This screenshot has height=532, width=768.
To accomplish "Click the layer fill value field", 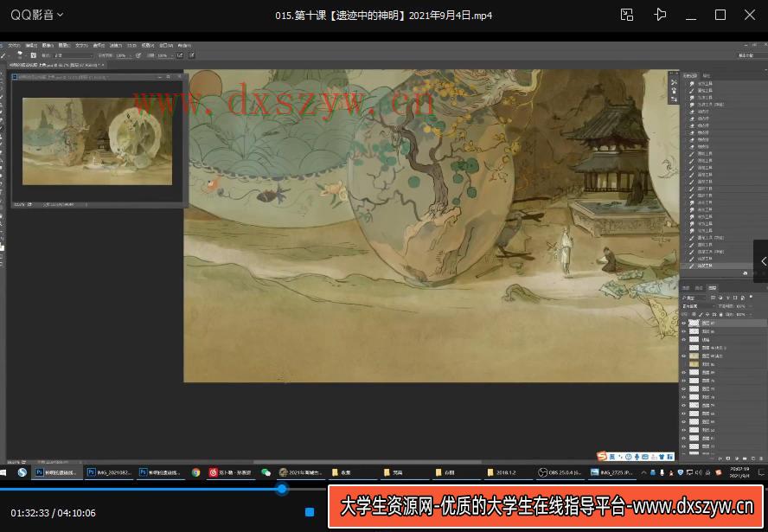I will (741, 315).
